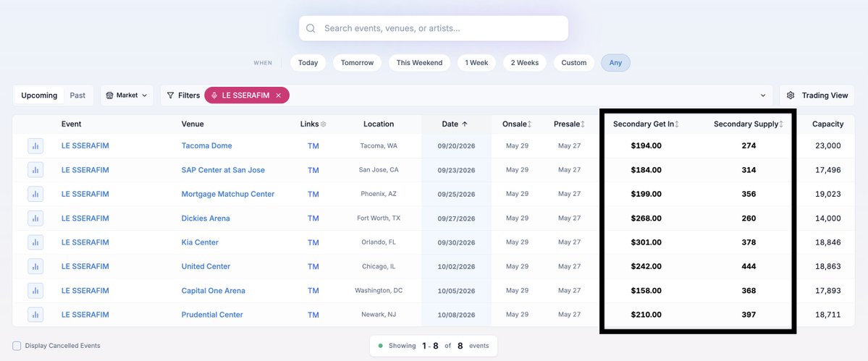Open the Dickies Arena venue link
The width and height of the screenshot is (868, 361).
[206, 218]
